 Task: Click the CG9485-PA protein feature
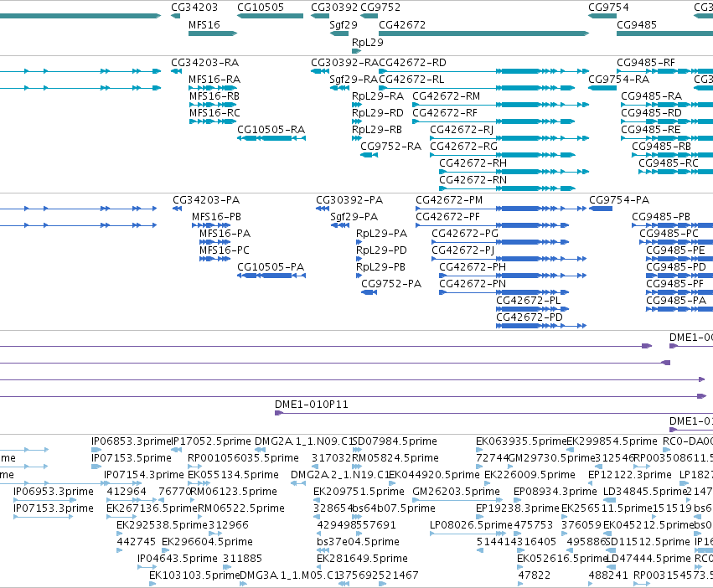pyautogui.click(x=676, y=301)
